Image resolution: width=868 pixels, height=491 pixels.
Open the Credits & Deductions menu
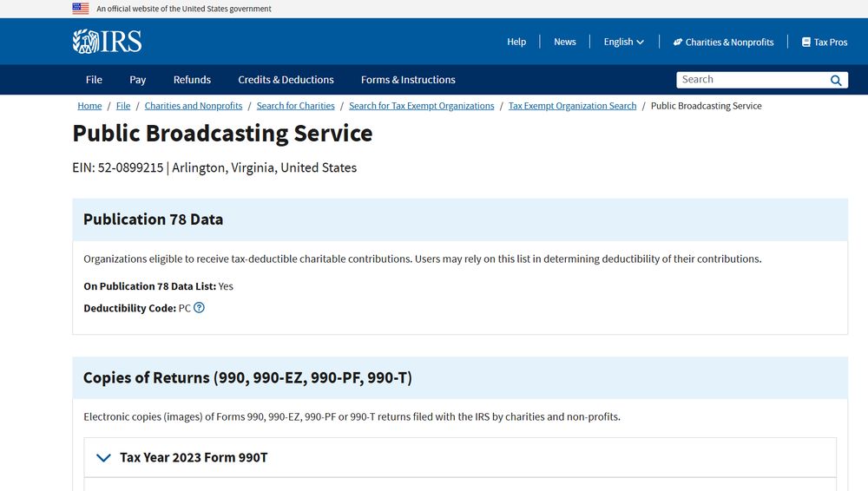pos(286,80)
